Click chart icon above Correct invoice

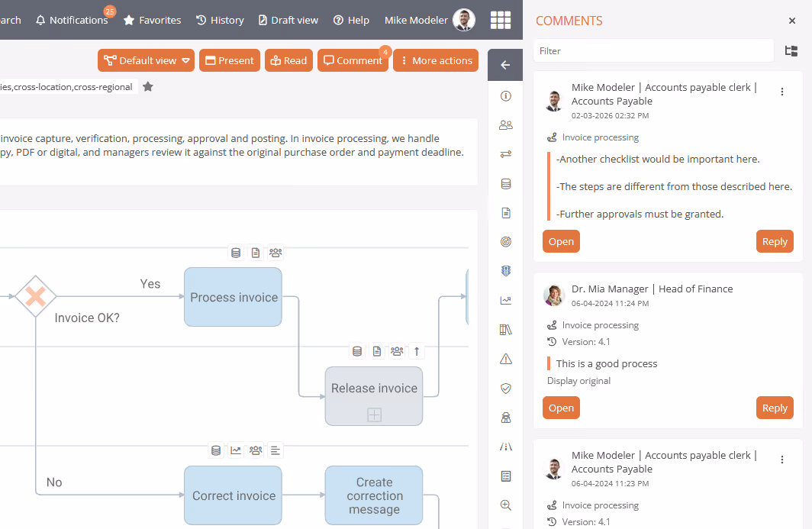pos(236,450)
